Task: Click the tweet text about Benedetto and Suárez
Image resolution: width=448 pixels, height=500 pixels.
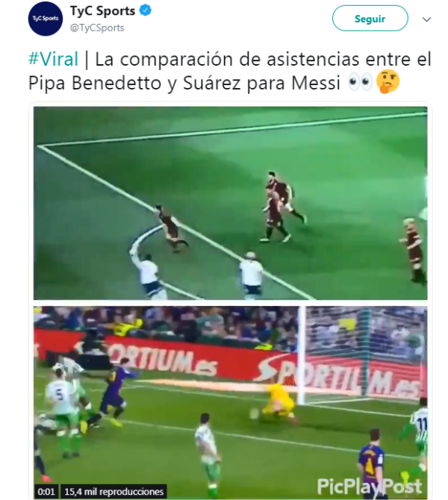Action: point(230,72)
